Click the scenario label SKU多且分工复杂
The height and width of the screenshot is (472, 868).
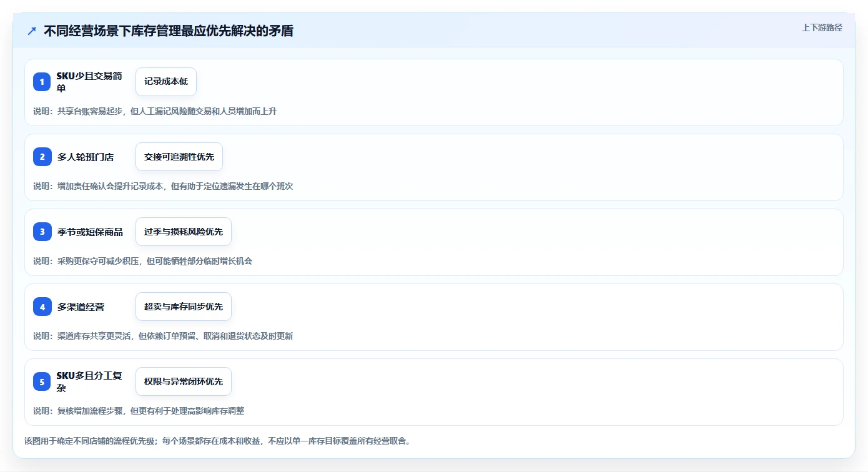click(x=89, y=381)
